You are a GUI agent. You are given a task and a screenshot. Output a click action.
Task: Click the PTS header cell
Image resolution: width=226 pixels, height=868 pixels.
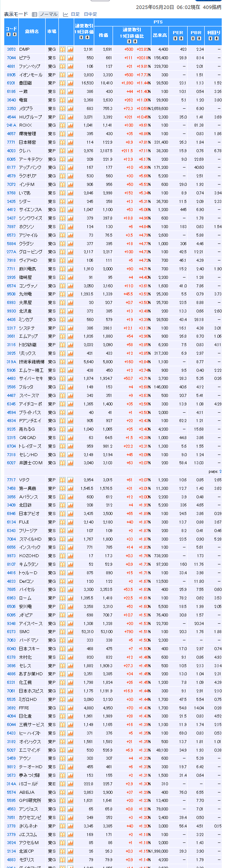point(158,22)
